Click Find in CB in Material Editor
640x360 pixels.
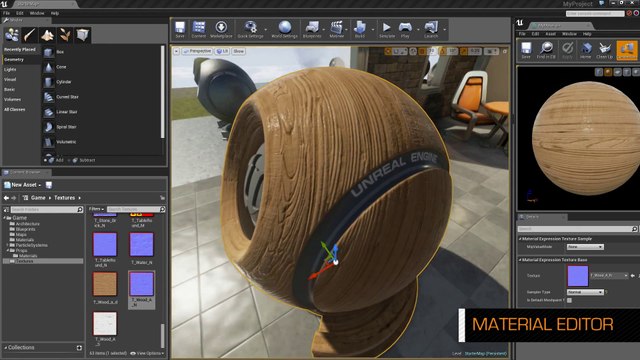546,50
